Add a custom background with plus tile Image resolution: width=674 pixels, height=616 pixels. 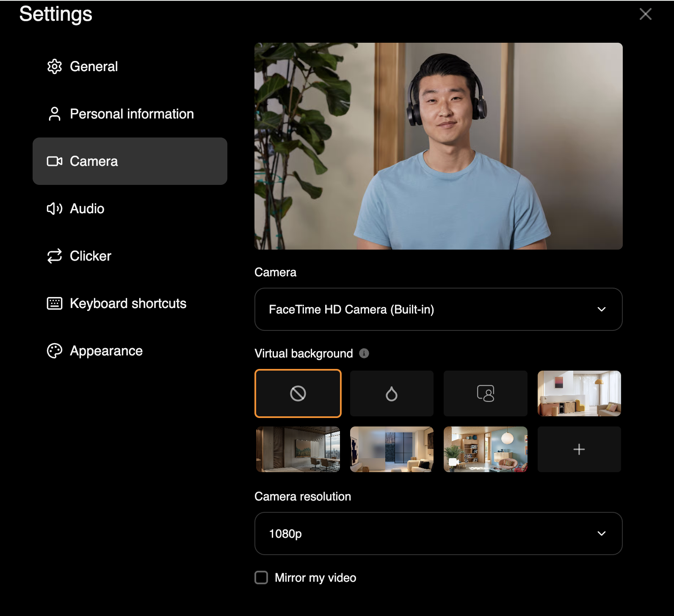tap(579, 449)
